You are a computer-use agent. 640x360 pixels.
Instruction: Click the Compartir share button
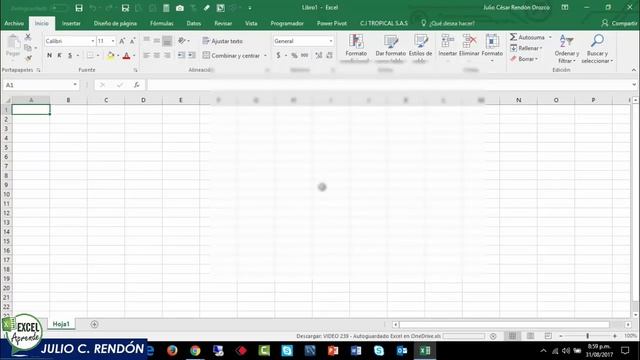pos(619,23)
